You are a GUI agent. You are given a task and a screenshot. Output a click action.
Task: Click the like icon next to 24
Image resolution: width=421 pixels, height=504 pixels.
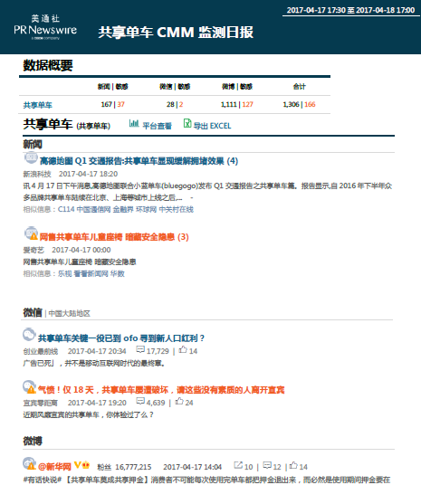coord(179,401)
